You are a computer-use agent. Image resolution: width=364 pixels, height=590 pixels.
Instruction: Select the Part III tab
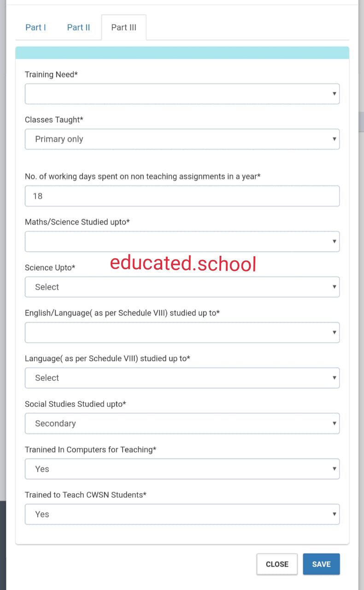coord(123,28)
